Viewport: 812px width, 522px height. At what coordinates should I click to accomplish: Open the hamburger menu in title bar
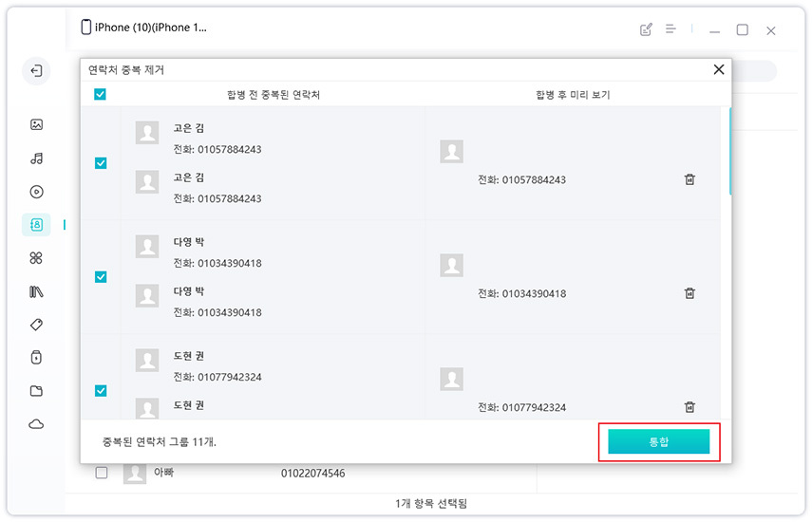670,29
